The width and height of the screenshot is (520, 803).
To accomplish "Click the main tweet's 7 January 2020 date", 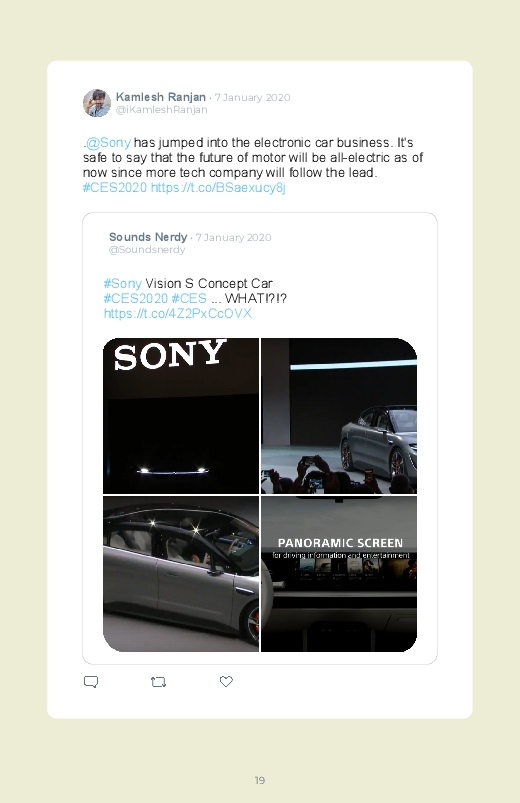I will click(252, 97).
